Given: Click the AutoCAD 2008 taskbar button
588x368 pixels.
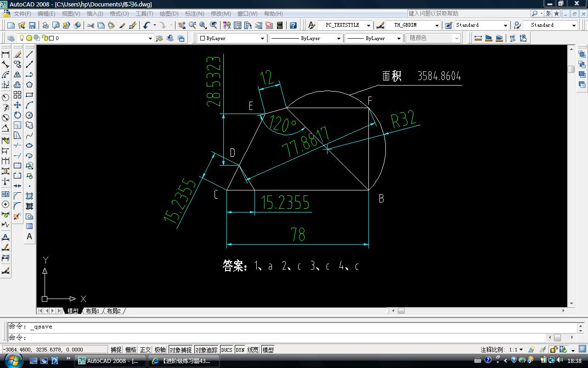Looking at the screenshot, I should (x=110, y=361).
